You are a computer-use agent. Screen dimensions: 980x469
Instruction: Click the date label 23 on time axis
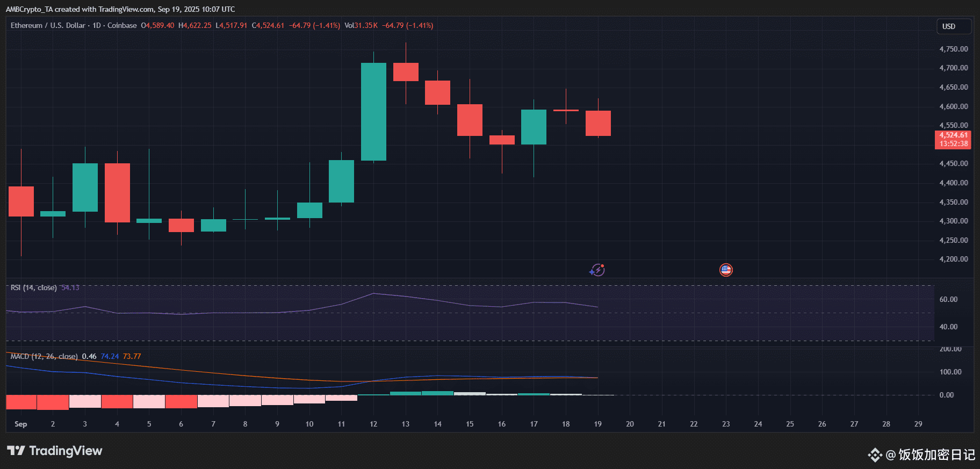(x=726, y=424)
